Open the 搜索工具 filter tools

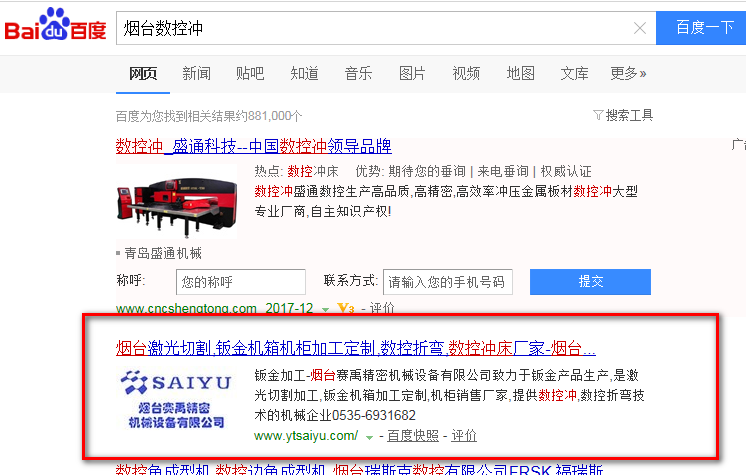pos(622,115)
